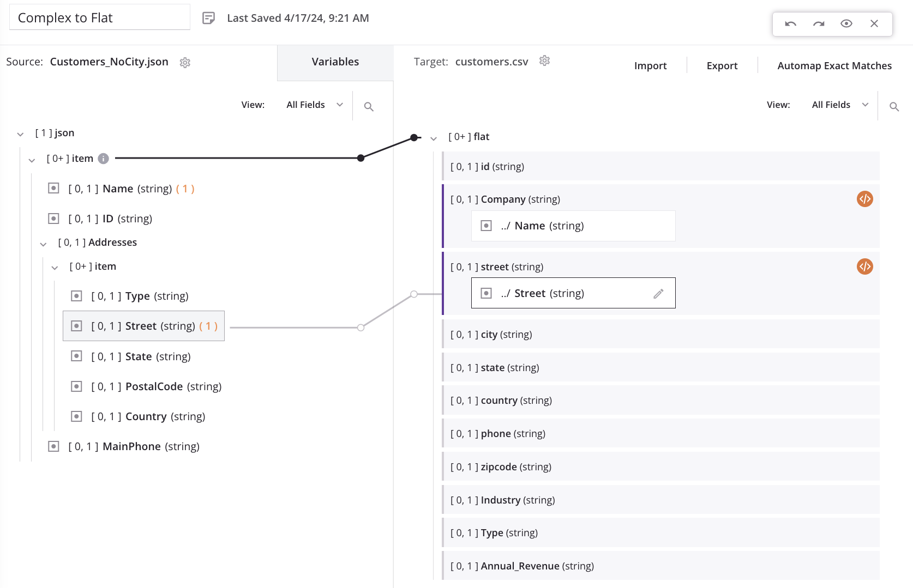Click the redo arrow icon
This screenshot has height=588, width=913.
pos(818,24)
